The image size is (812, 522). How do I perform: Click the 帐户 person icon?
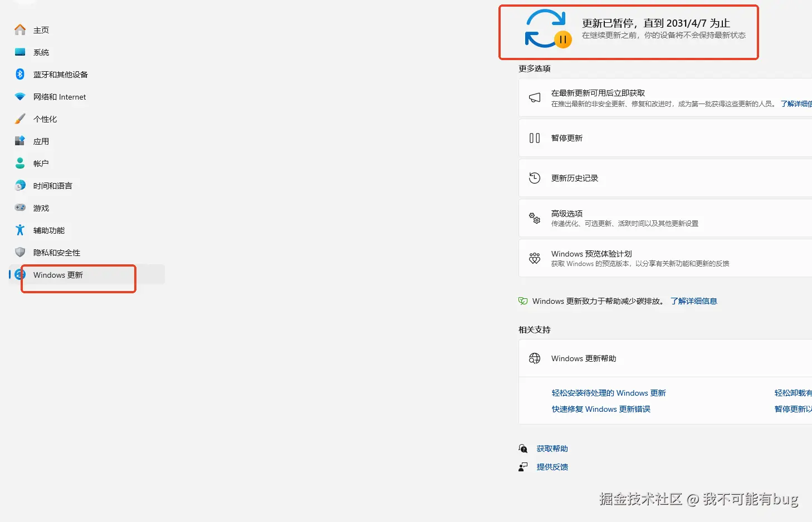tap(20, 163)
